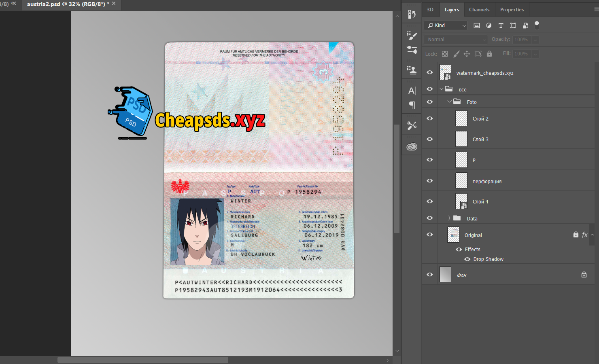Click the filter for type layers icon

(501, 25)
